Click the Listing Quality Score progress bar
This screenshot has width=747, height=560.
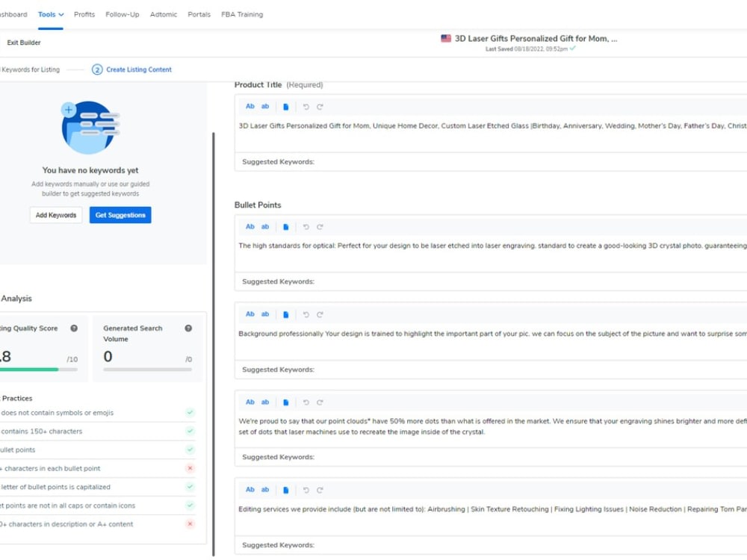[39, 370]
